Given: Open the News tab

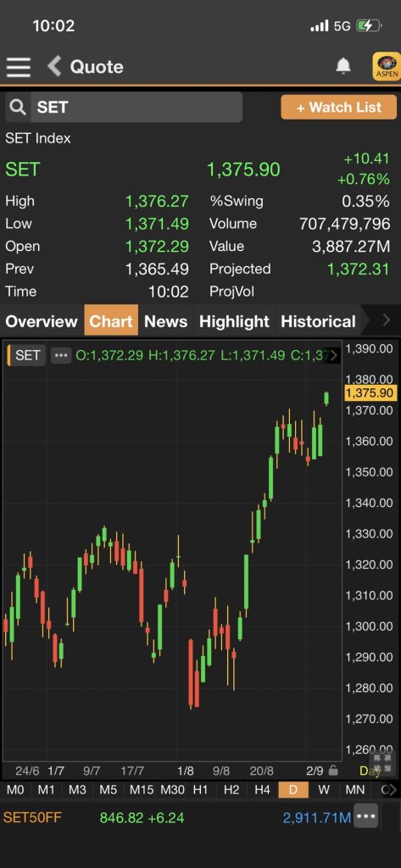Looking at the screenshot, I should point(165,321).
